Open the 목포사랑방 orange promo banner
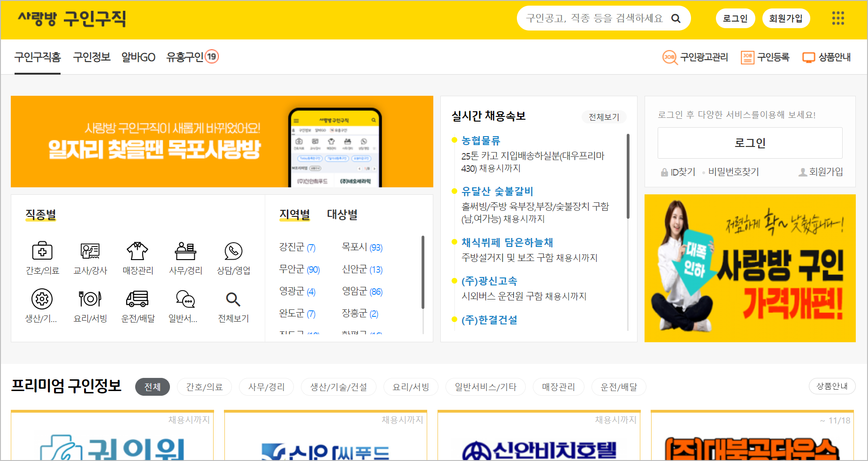 click(x=222, y=141)
